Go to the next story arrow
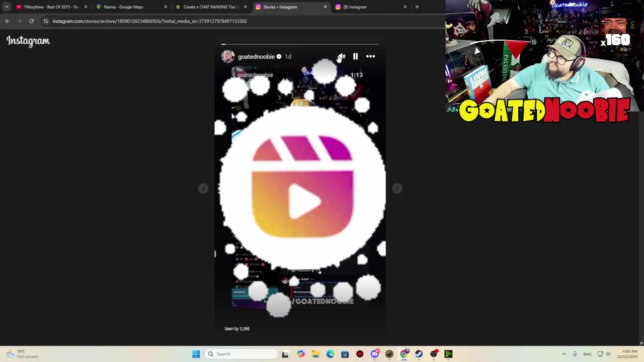 [x=397, y=188]
